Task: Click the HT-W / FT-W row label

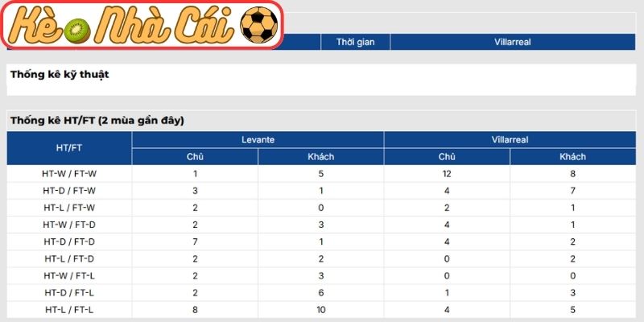Action: [69, 173]
